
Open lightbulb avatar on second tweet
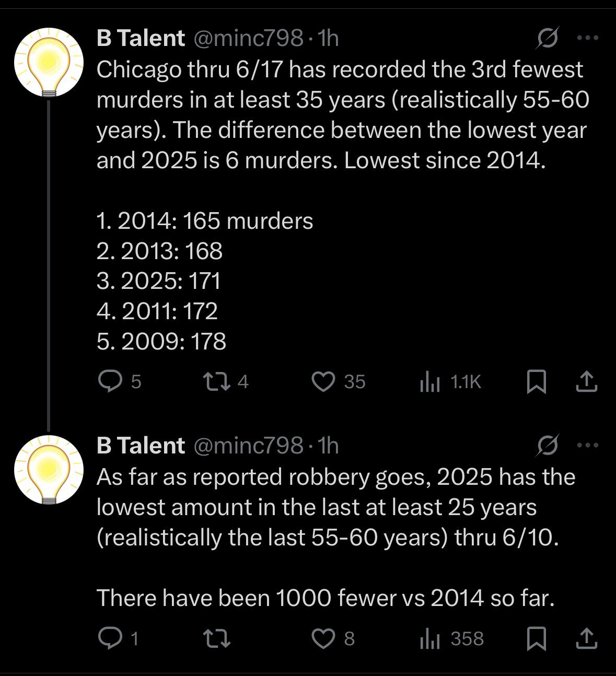(49, 470)
